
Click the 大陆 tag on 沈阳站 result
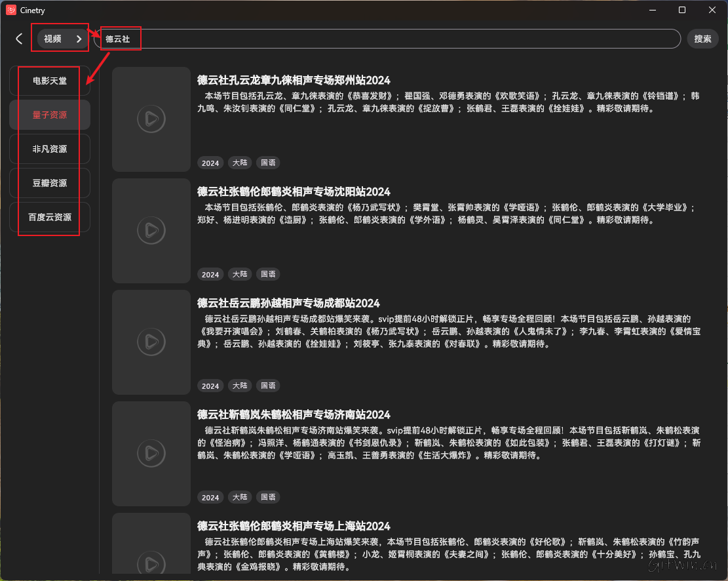(240, 274)
